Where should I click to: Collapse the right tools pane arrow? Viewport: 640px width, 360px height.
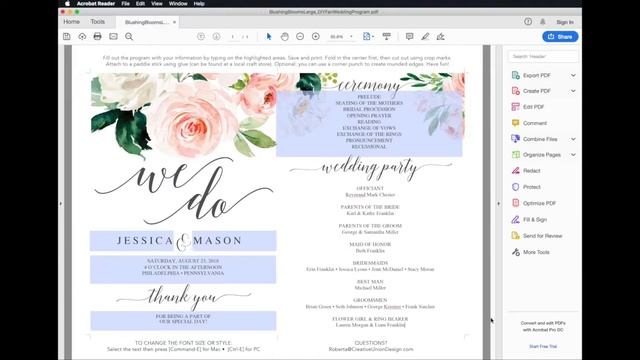498,203
